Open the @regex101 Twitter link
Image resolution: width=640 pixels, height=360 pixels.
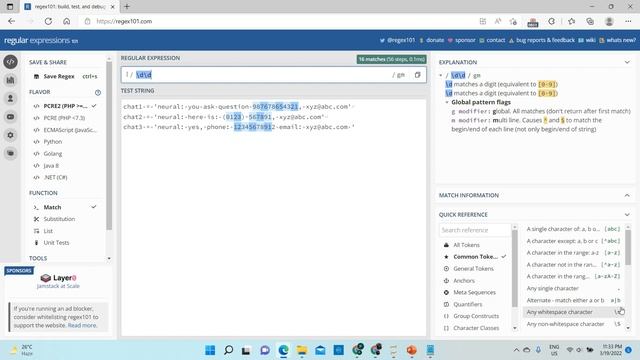coord(397,40)
